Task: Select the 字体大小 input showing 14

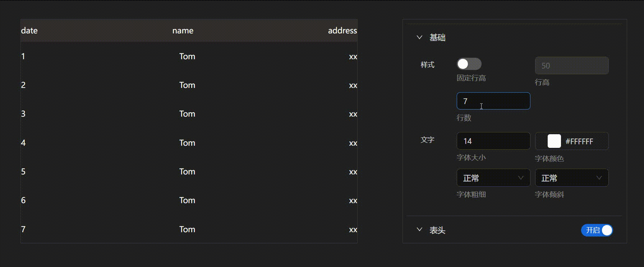Action: point(493,141)
